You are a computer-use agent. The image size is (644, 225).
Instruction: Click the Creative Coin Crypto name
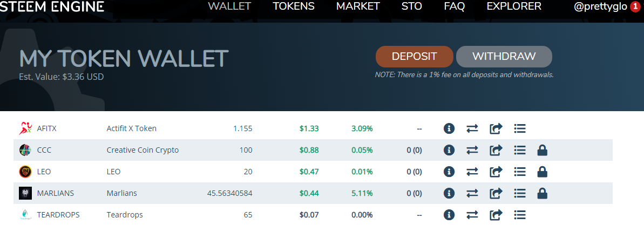point(143,151)
